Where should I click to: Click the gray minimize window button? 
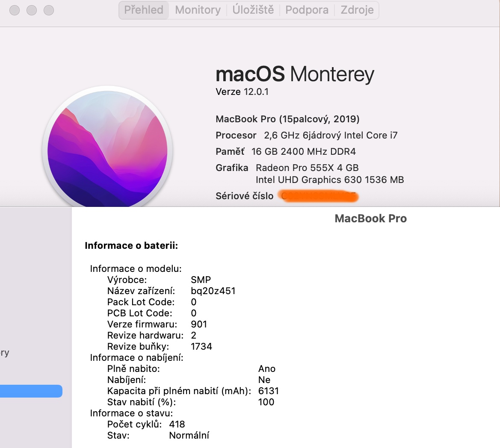tap(32, 10)
